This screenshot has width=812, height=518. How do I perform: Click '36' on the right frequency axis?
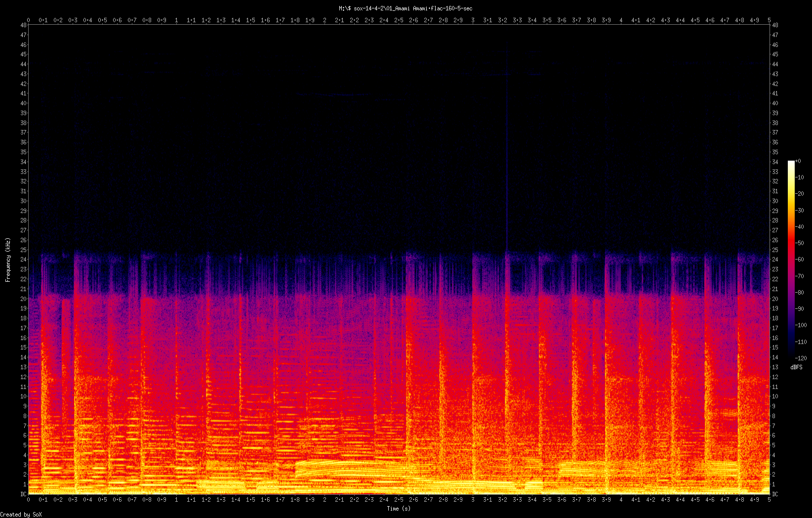[775, 142]
